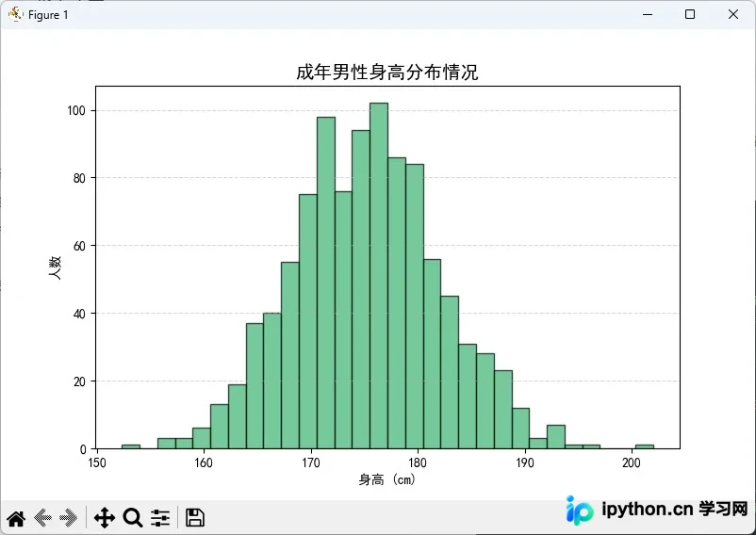Click the y-axis label 人数

[x=55, y=267]
